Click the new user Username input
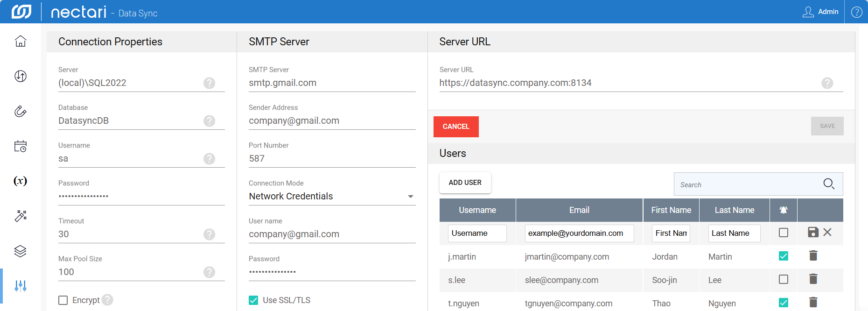This screenshot has width=868, height=311. (x=477, y=233)
